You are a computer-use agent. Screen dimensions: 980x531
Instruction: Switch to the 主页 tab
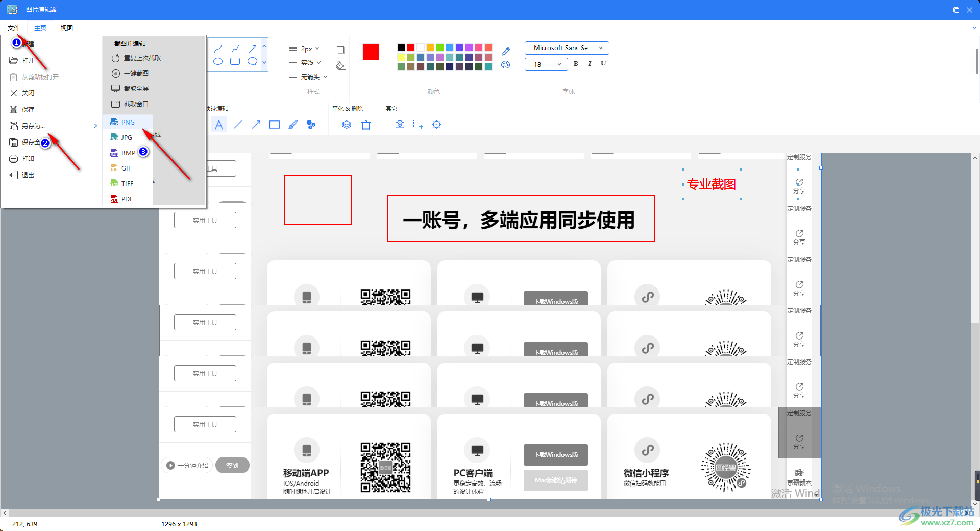(40, 28)
